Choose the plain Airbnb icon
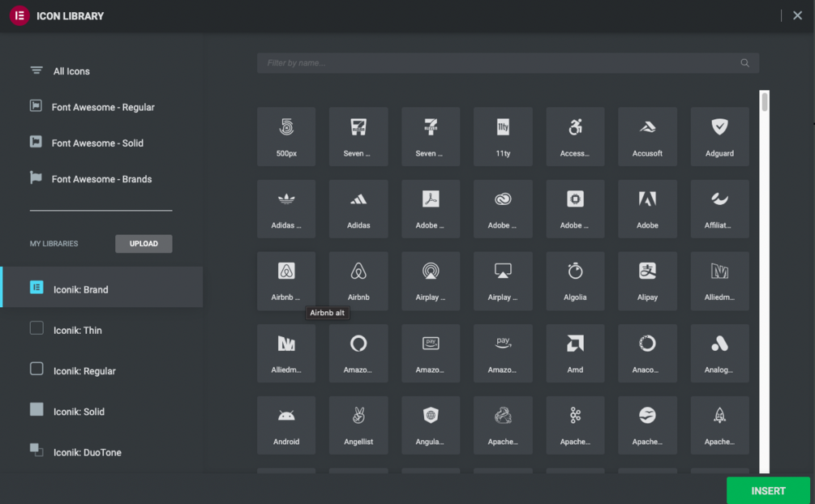Screen dimensions: 815x504 pyautogui.click(x=358, y=281)
